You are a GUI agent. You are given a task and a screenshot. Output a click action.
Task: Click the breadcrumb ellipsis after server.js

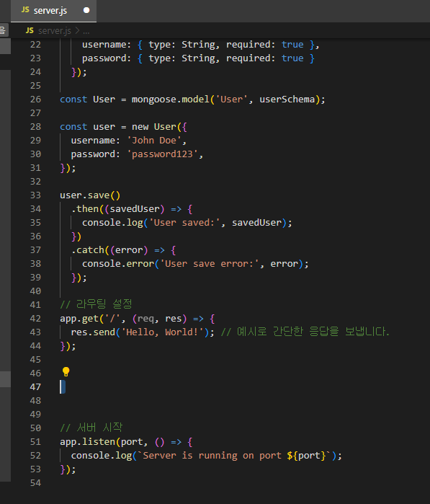(86, 32)
